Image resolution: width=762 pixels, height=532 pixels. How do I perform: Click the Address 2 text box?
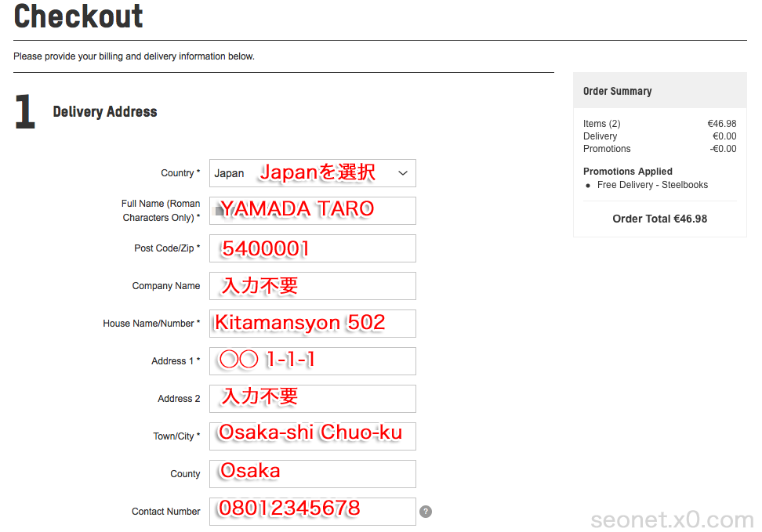click(x=312, y=399)
